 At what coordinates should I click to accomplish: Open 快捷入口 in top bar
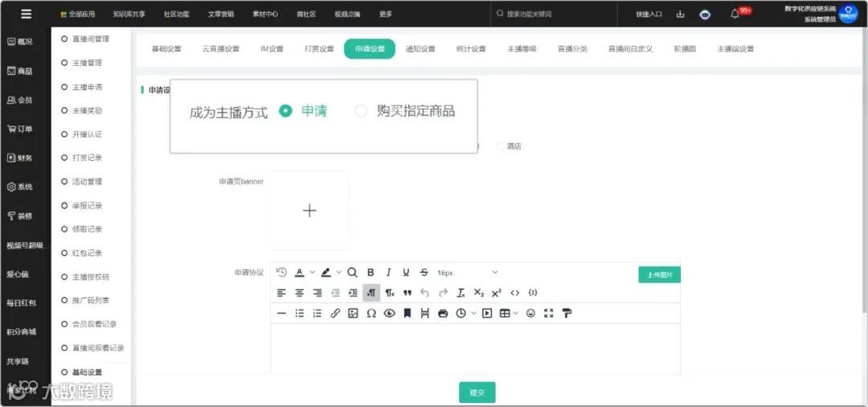click(649, 14)
